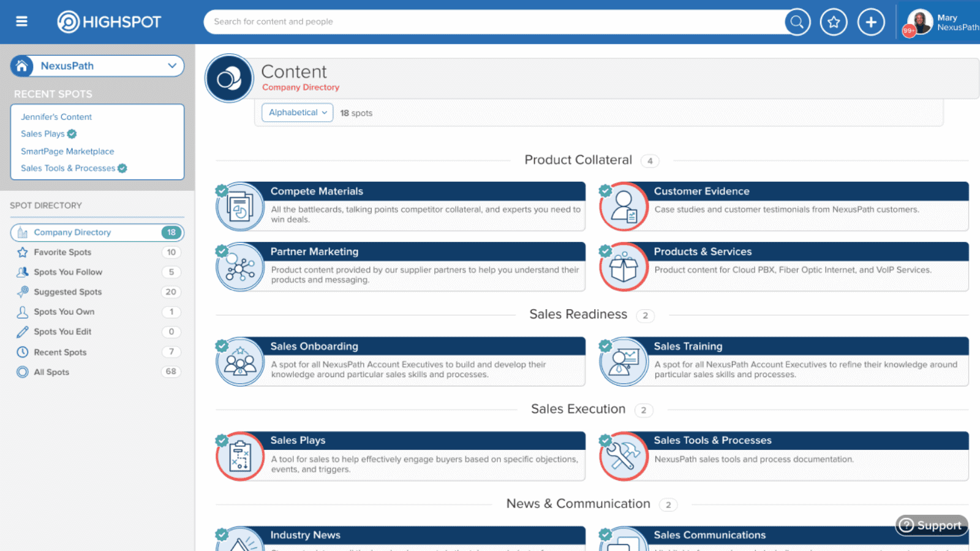Select Spots You Edit in sidebar
This screenshot has width=980, height=551.
[x=97, y=332]
